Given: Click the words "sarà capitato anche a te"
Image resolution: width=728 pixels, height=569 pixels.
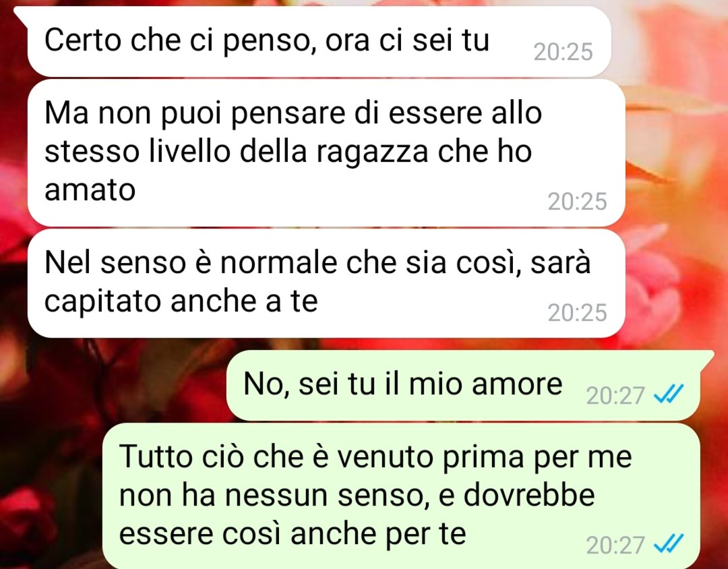Looking at the screenshot, I should click(317, 282).
